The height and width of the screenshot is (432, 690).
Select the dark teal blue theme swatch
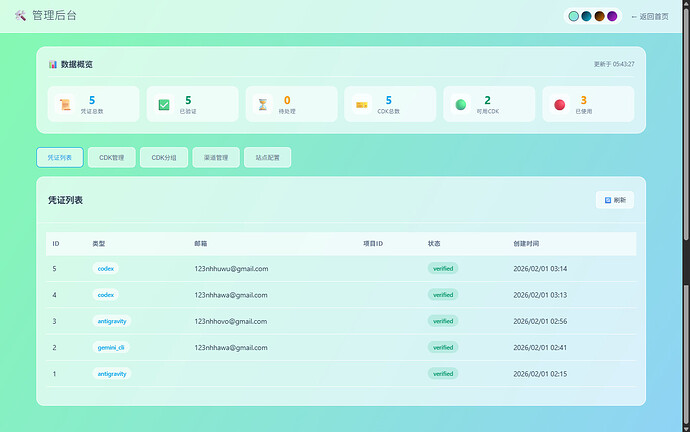tap(586, 16)
